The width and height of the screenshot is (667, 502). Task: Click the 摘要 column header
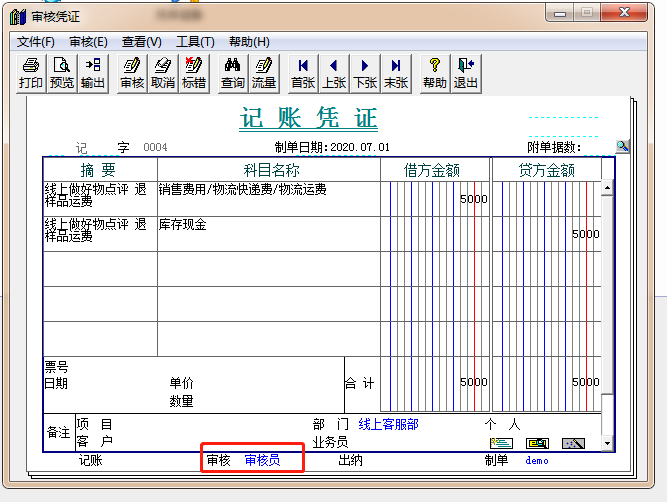tap(98, 170)
